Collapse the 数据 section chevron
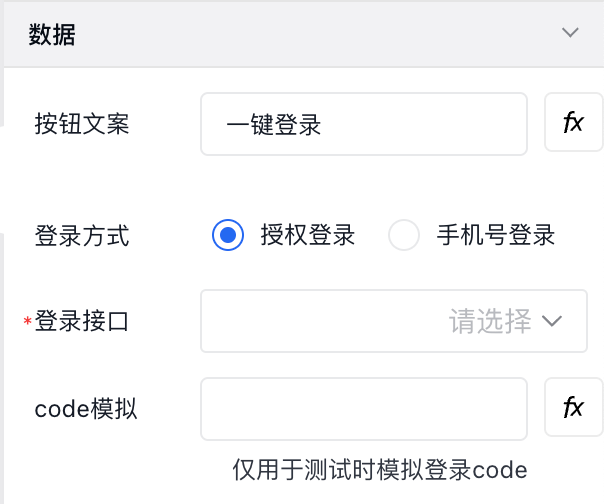Image resolution: width=604 pixels, height=504 pixels. 570,33
